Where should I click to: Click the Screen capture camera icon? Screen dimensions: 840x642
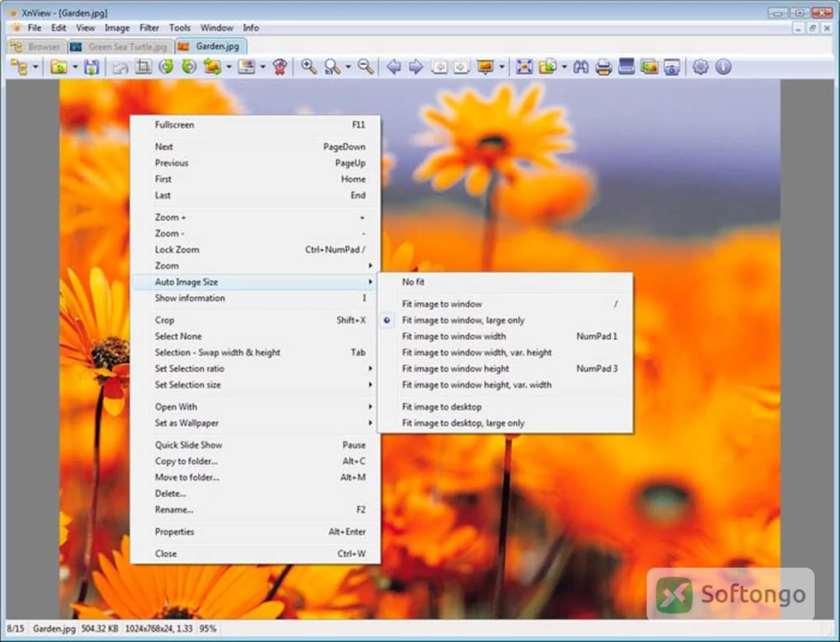coord(672,67)
